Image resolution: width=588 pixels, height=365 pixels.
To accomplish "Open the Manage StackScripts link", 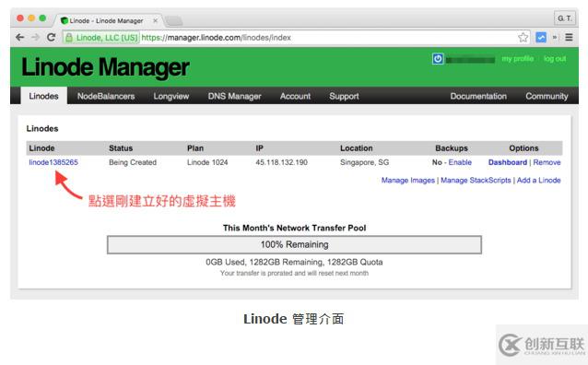I will click(x=476, y=180).
